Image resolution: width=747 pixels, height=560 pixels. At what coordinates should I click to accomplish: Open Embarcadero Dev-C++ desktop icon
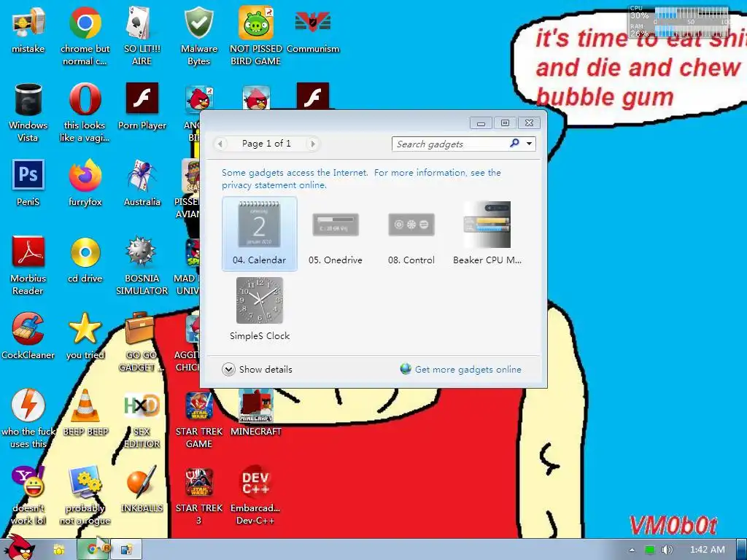[255, 496]
